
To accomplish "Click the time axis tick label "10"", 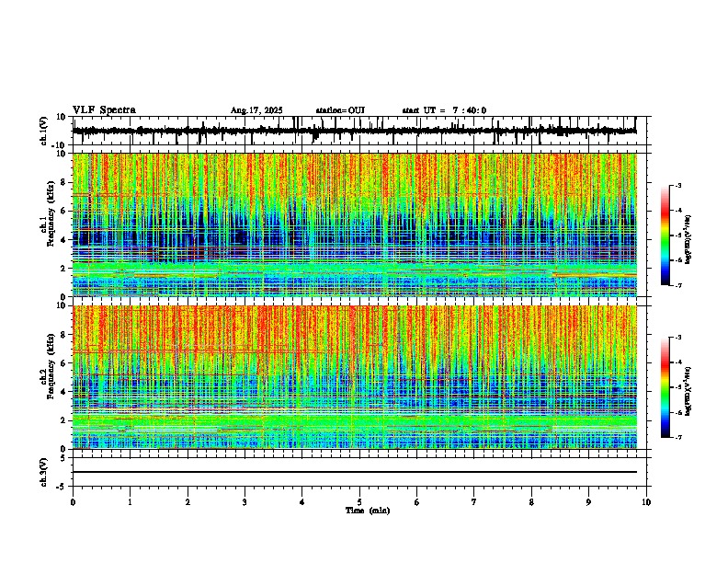I will tap(646, 502).
